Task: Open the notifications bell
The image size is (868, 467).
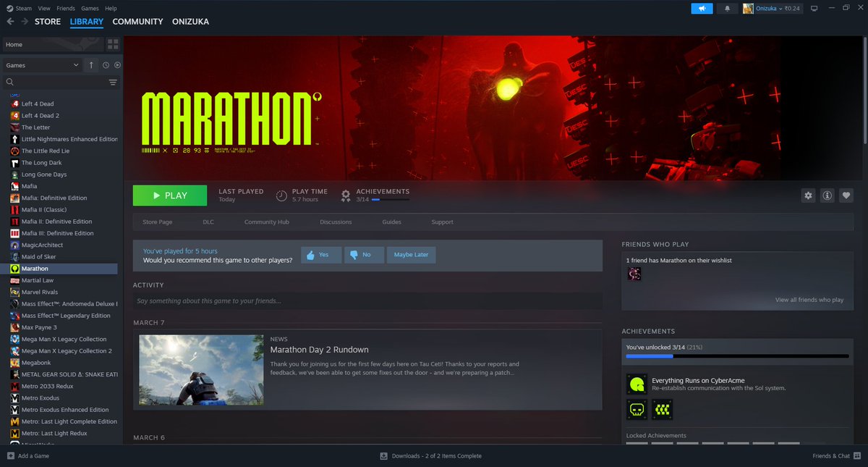Action: [x=727, y=8]
